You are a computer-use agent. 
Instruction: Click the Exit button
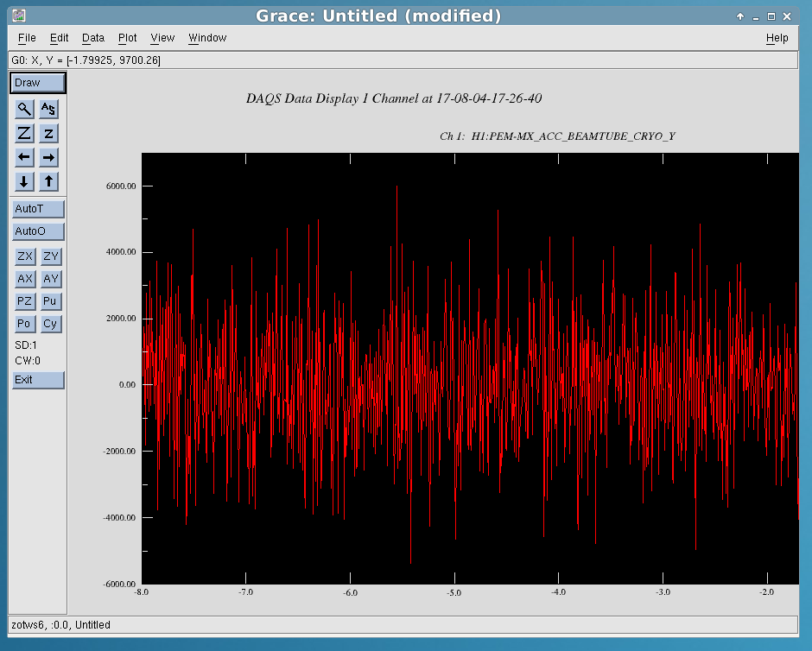tap(38, 380)
